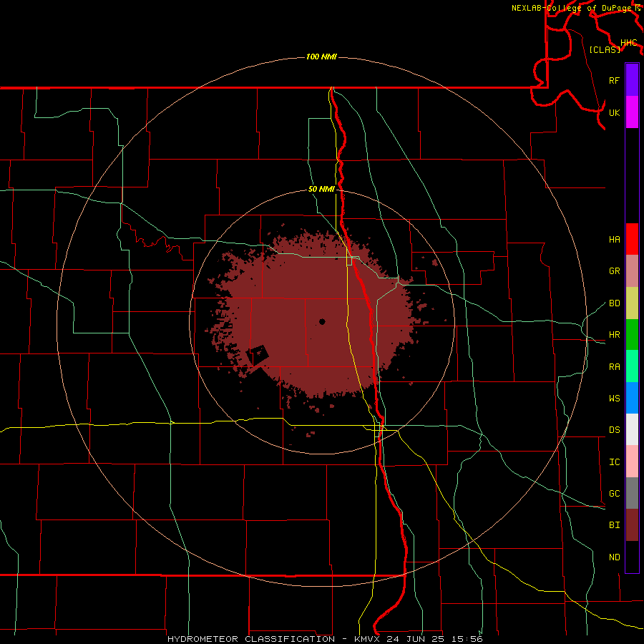Click the HHC product label
This screenshot has width=644, height=644.
(x=628, y=43)
